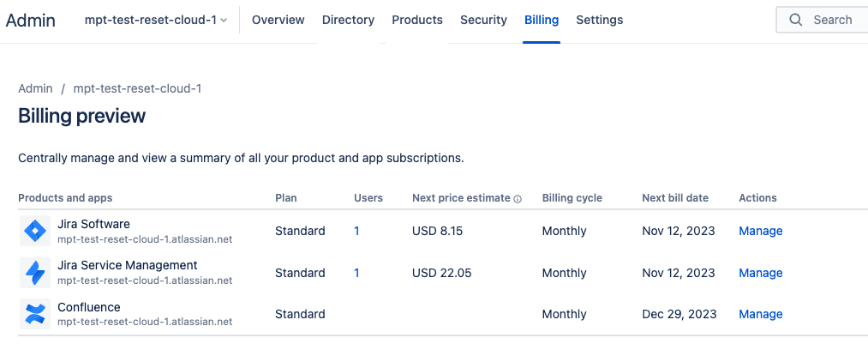
Task: Switch to the Directory tab
Action: coord(348,20)
